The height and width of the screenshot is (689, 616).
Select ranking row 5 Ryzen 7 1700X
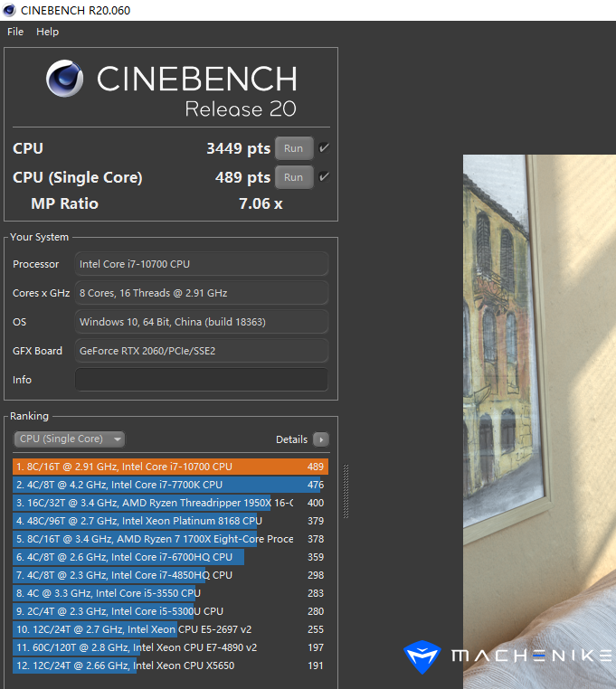pos(171,539)
